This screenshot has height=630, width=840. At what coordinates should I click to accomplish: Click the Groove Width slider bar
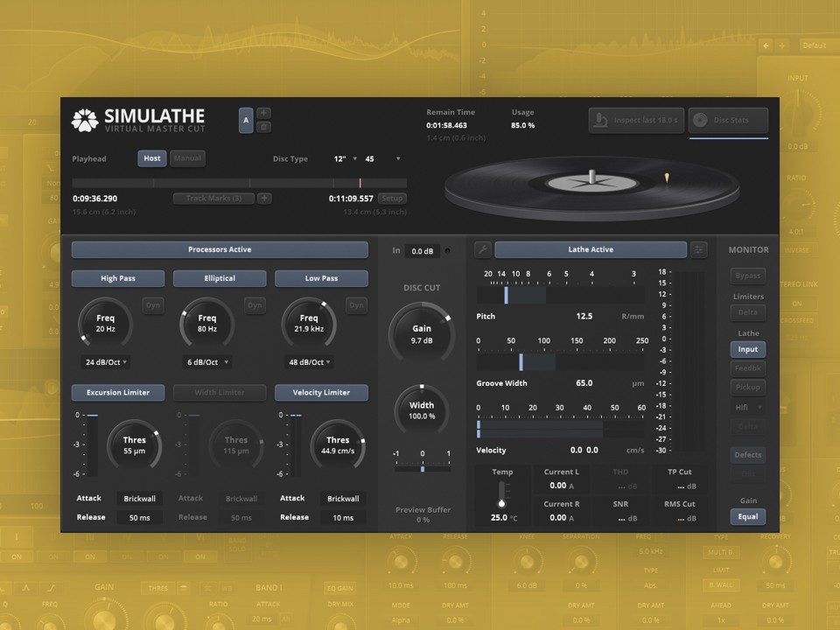pyautogui.click(x=560, y=362)
